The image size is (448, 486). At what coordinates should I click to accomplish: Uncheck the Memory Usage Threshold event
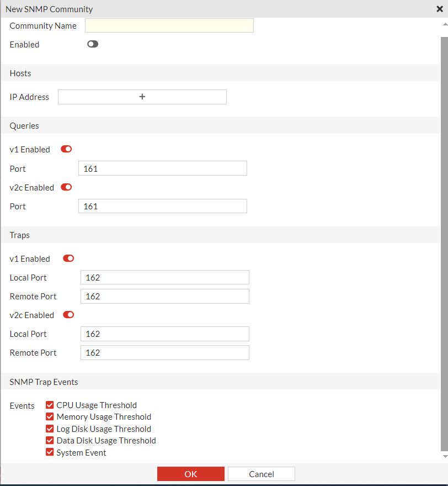click(50, 416)
